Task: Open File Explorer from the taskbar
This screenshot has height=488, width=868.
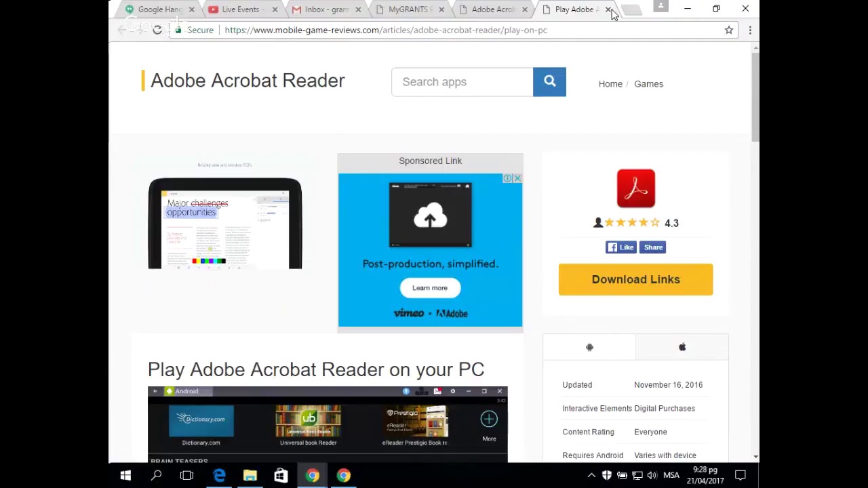Action: point(250,476)
